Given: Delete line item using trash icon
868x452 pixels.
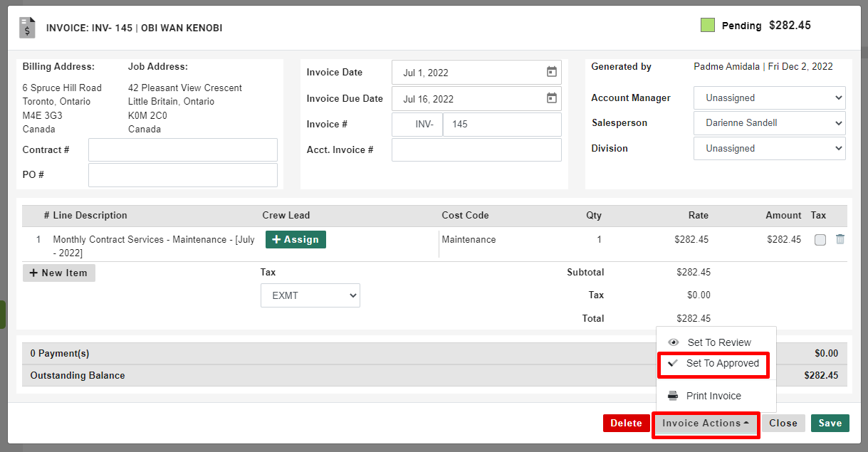Looking at the screenshot, I should (840, 240).
